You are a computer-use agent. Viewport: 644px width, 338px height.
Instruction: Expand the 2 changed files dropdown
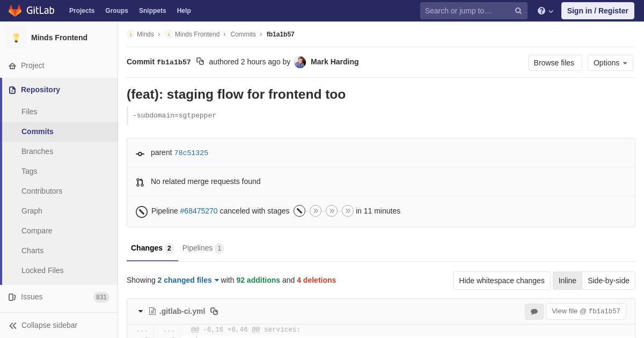pos(188,280)
